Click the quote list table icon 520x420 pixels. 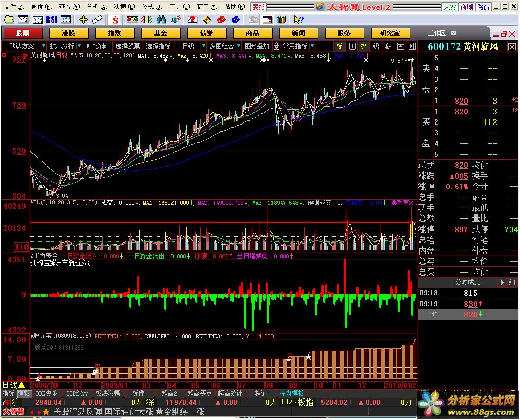click(x=66, y=20)
